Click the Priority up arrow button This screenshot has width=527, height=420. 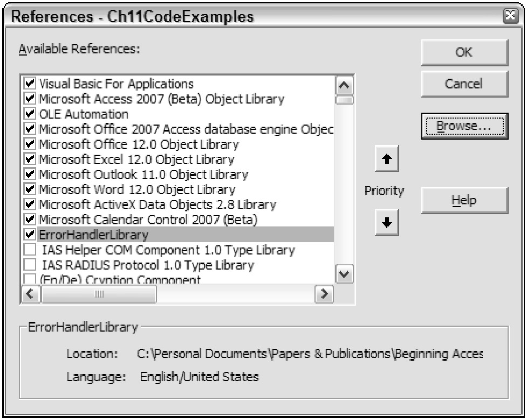[x=386, y=161]
